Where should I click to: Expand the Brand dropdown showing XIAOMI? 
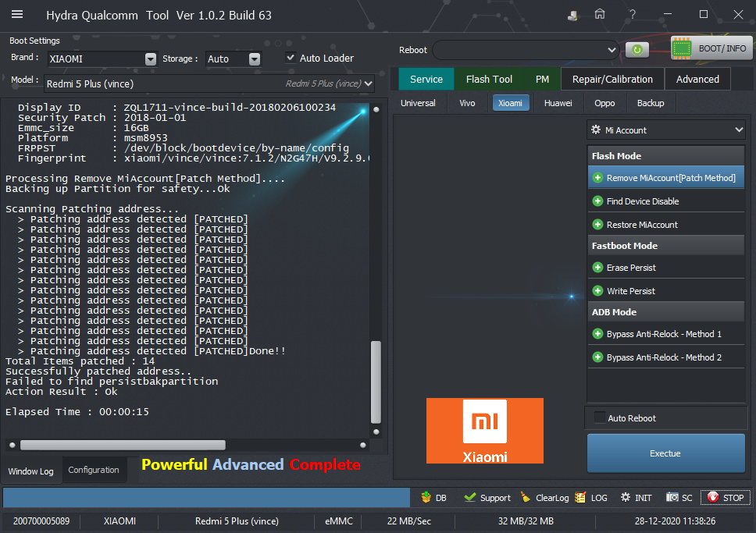coord(150,59)
